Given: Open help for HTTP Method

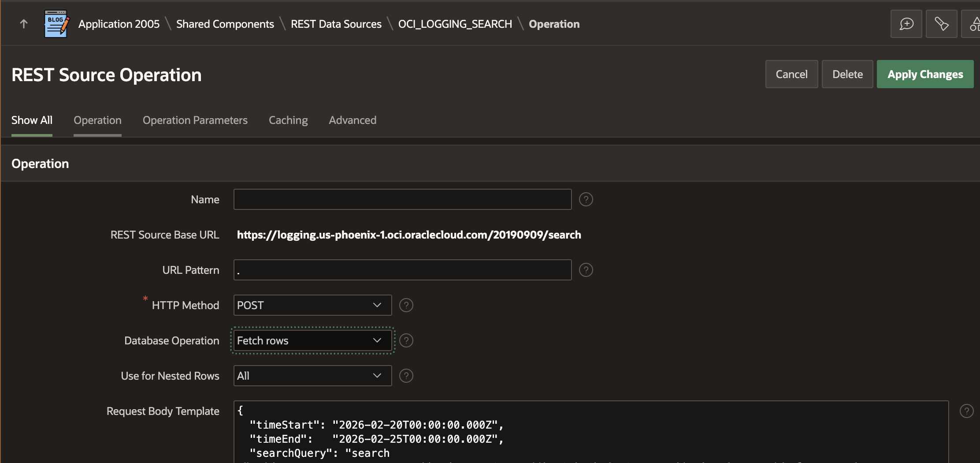Looking at the screenshot, I should pyautogui.click(x=406, y=305).
